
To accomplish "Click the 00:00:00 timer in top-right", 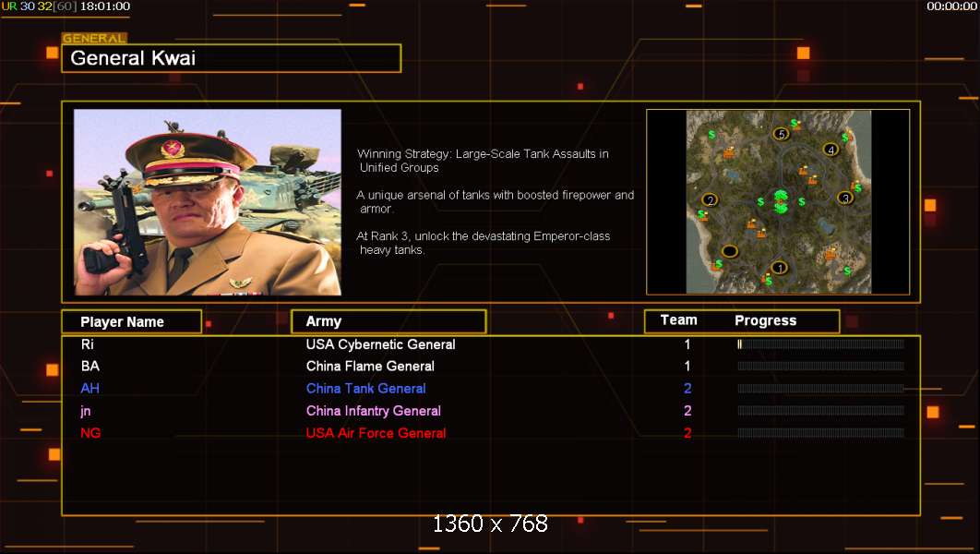I will pyautogui.click(x=951, y=6).
